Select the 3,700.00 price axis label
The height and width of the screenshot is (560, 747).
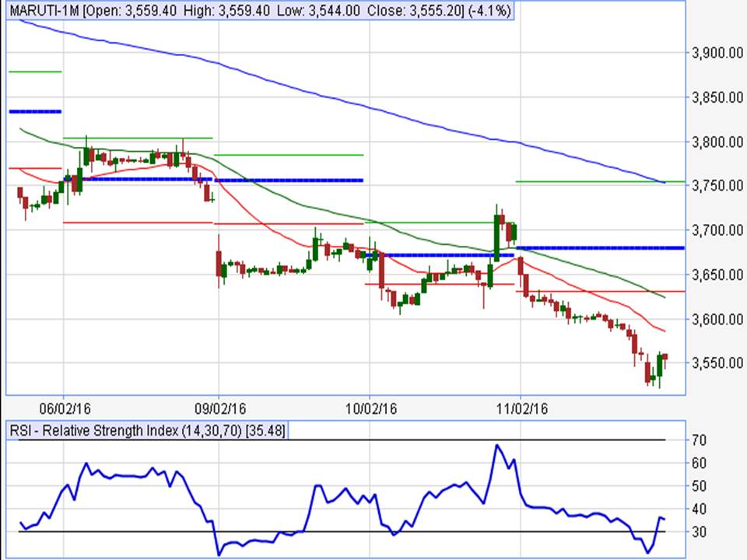tap(717, 230)
